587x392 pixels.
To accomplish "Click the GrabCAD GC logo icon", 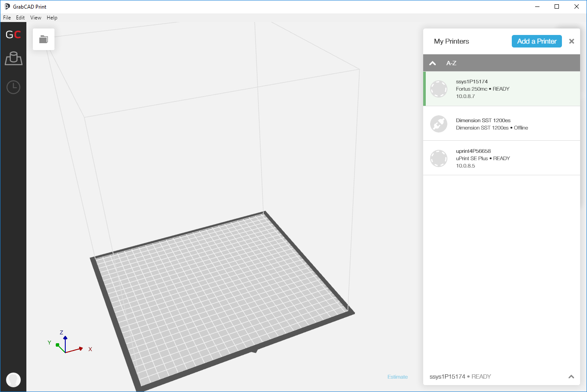I will 13,35.
